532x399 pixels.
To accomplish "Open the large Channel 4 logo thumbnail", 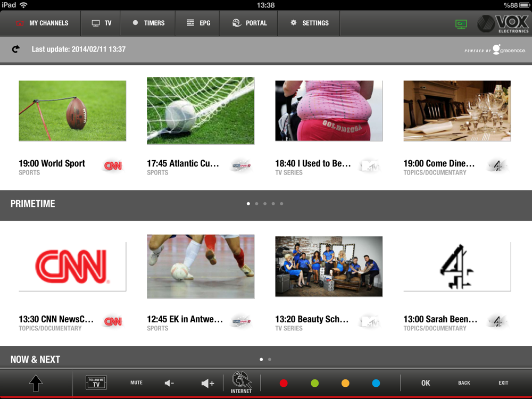I will (457, 267).
